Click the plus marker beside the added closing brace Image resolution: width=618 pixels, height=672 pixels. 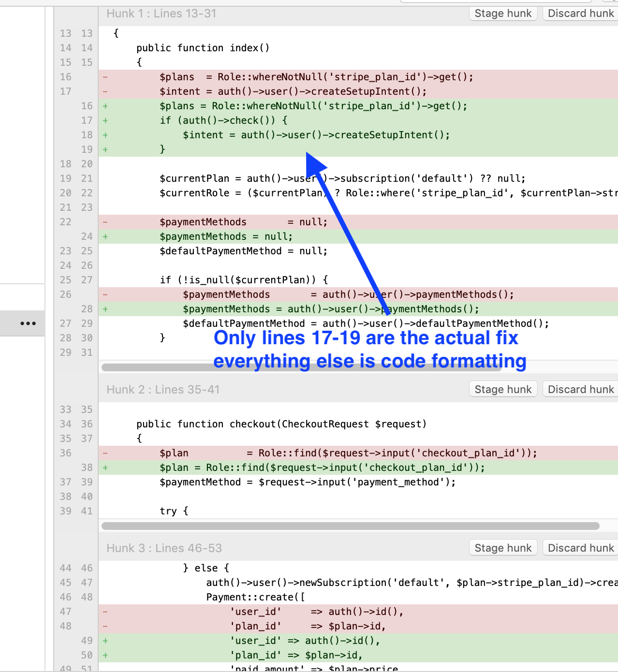click(x=105, y=149)
